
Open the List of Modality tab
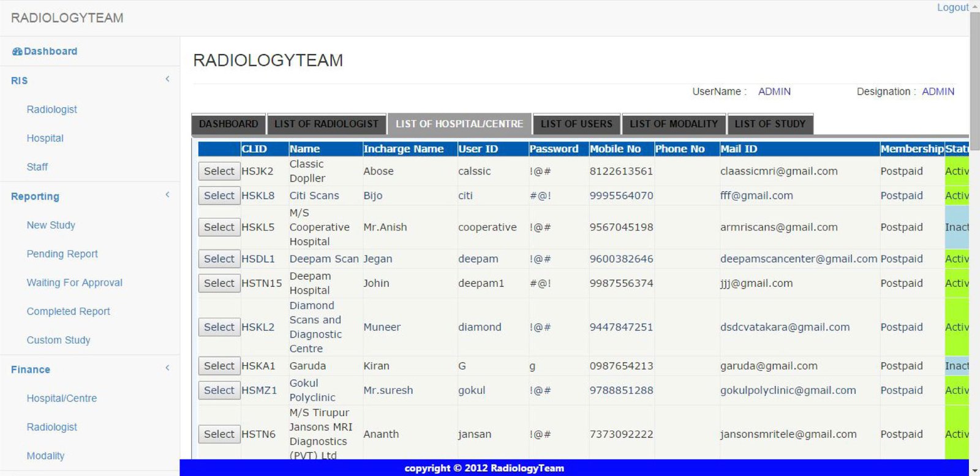click(x=673, y=124)
